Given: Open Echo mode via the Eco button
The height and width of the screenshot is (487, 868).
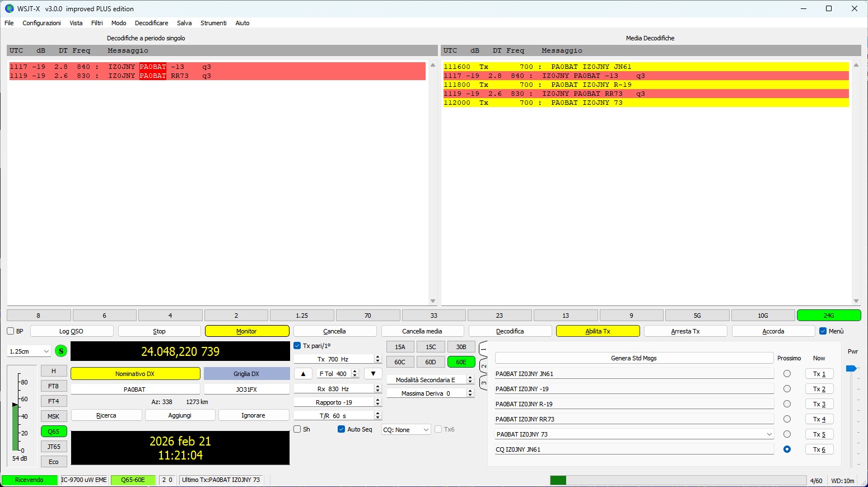Looking at the screenshot, I should click(x=54, y=461).
